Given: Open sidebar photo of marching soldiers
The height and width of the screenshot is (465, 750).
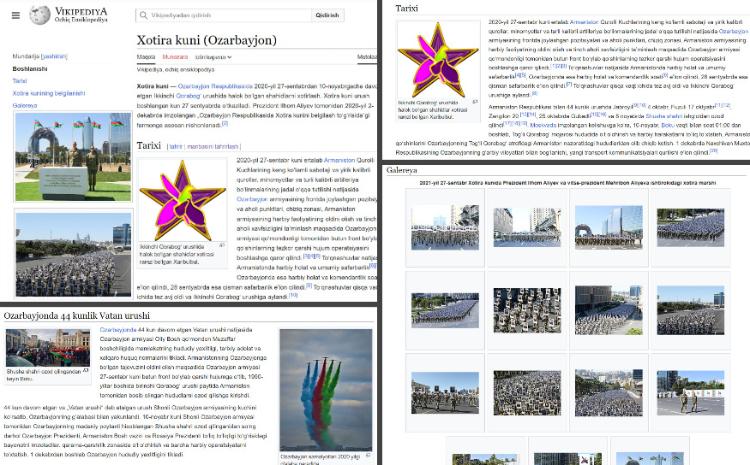Looking at the screenshot, I should point(73,255).
